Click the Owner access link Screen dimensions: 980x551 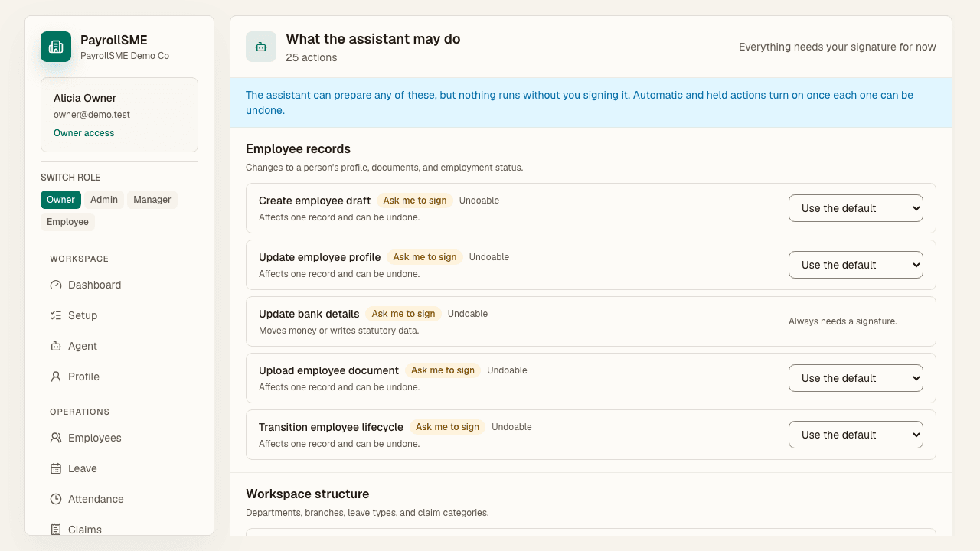[83, 133]
